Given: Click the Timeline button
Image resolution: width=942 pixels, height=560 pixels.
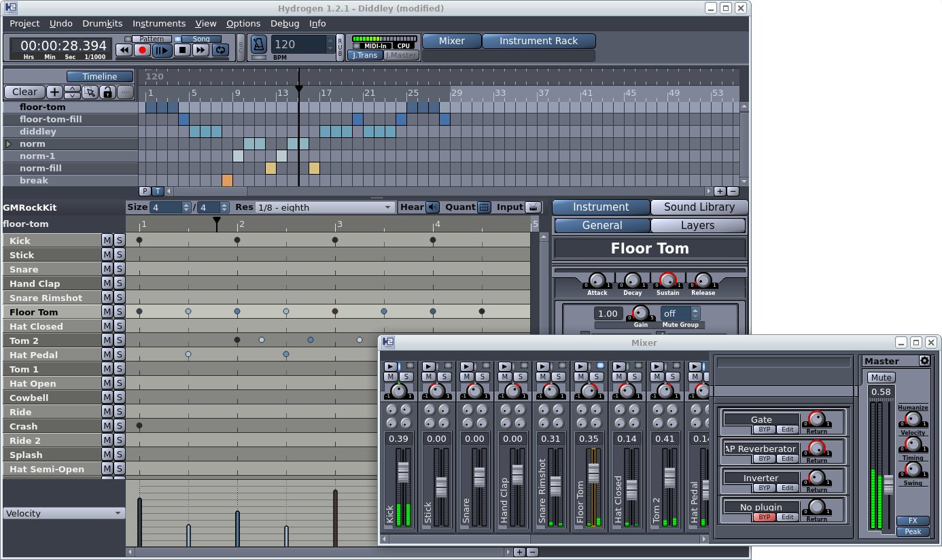Looking at the screenshot, I should click(x=100, y=77).
